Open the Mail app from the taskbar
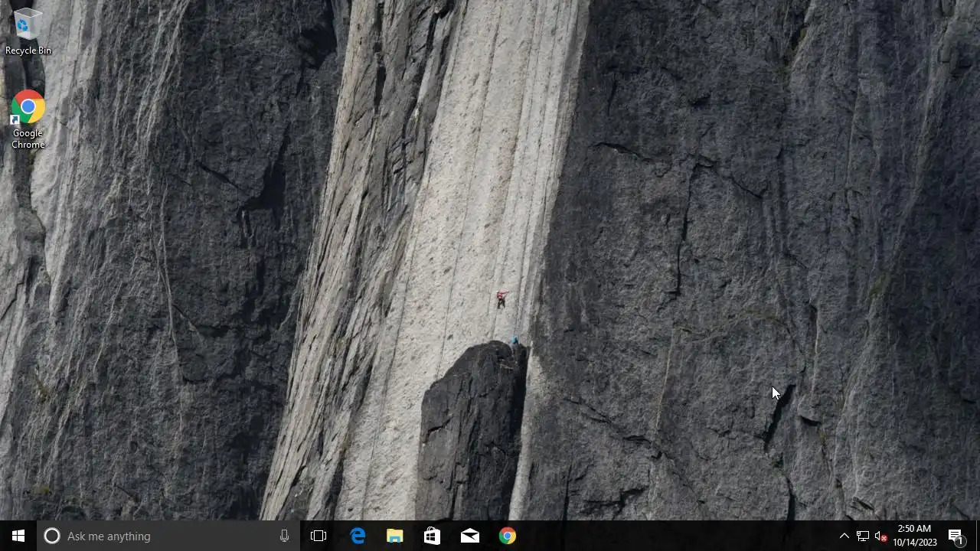Screen dimensions: 980x551 [469, 536]
